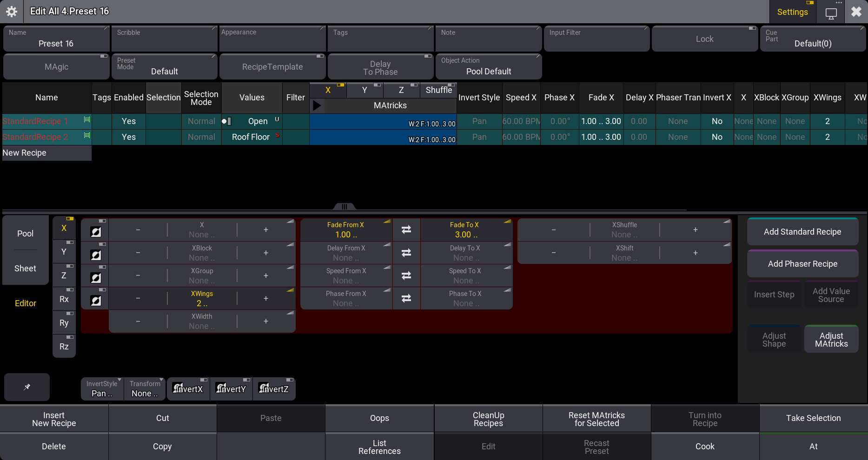
Task: Select the Z tab in MAtricks column header
Action: point(401,90)
